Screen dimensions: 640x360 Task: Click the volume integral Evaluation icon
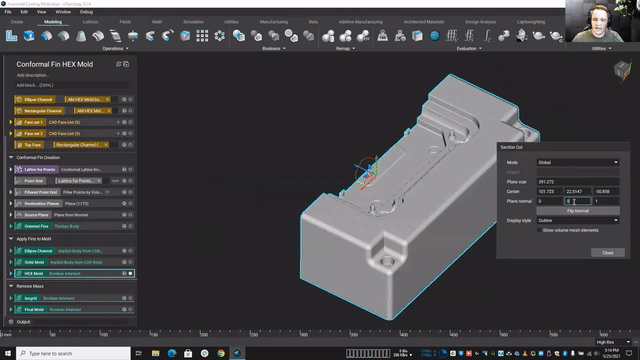coord(452,36)
